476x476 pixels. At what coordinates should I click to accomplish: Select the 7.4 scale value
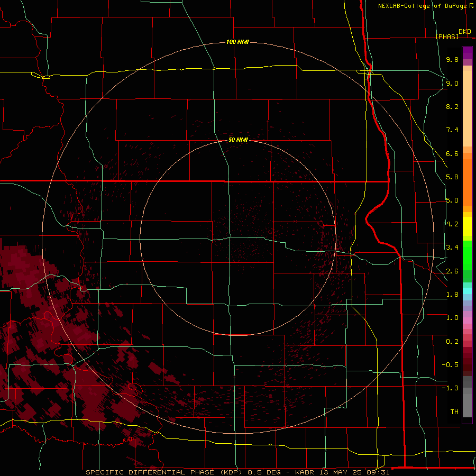coord(452,130)
